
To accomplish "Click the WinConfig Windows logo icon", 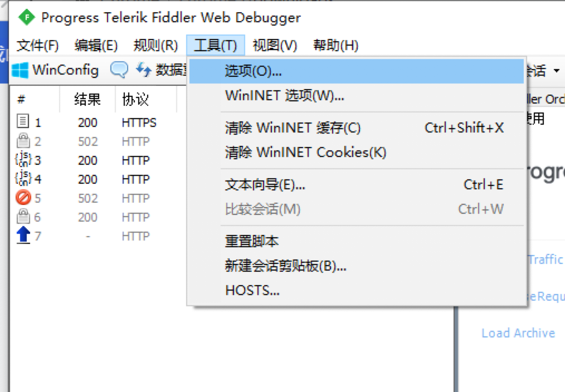I will [20, 70].
